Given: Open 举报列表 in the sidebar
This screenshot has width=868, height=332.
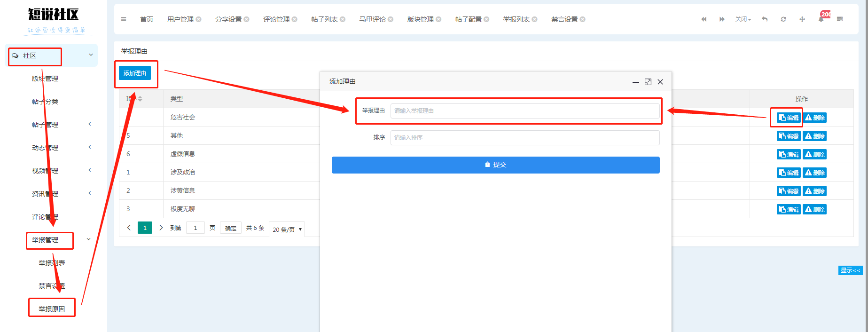Looking at the screenshot, I should coord(52,263).
